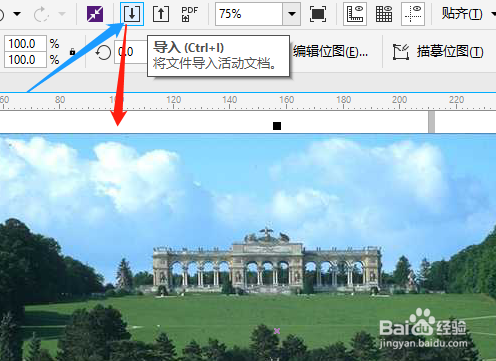Image resolution: width=496 pixels, height=361 pixels.
Task: Click the purple X center marker on image
Action: click(277, 331)
